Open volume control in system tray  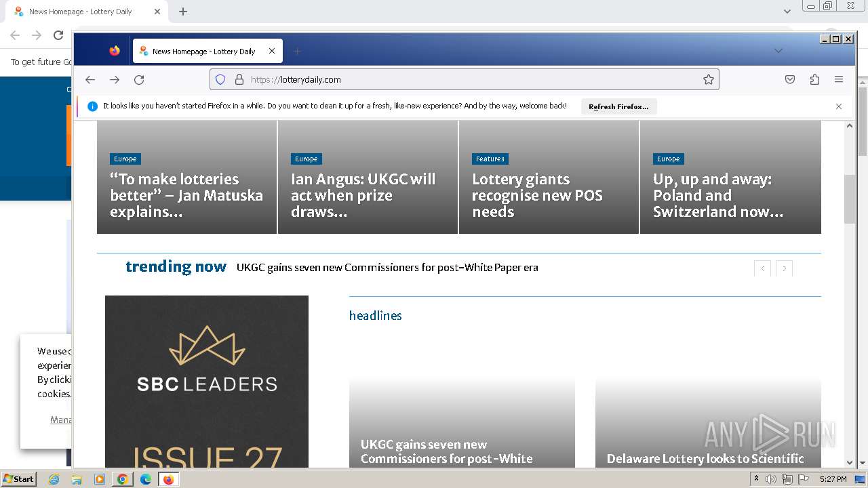pos(771,479)
